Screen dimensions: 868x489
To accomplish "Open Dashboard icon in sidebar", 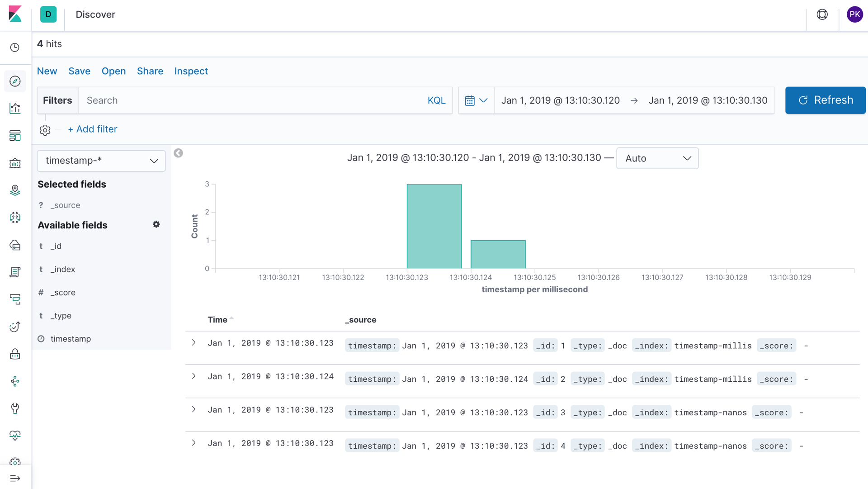I will (15, 136).
